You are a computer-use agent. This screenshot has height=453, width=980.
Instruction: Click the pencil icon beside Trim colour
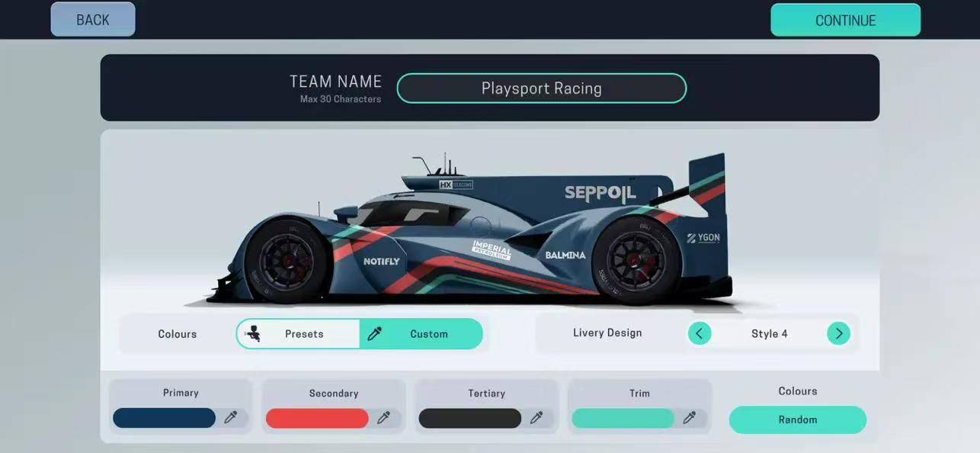[x=690, y=418]
